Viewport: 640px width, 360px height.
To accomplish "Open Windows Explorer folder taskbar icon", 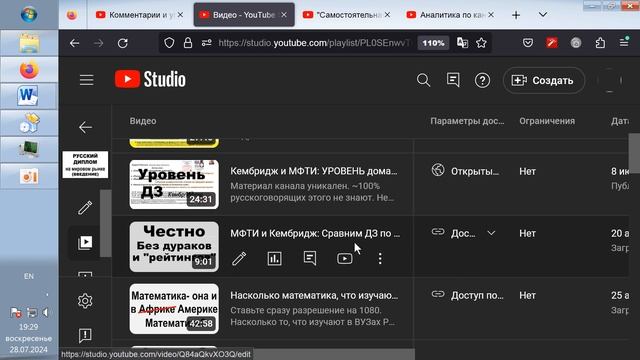I will pos(29,43).
